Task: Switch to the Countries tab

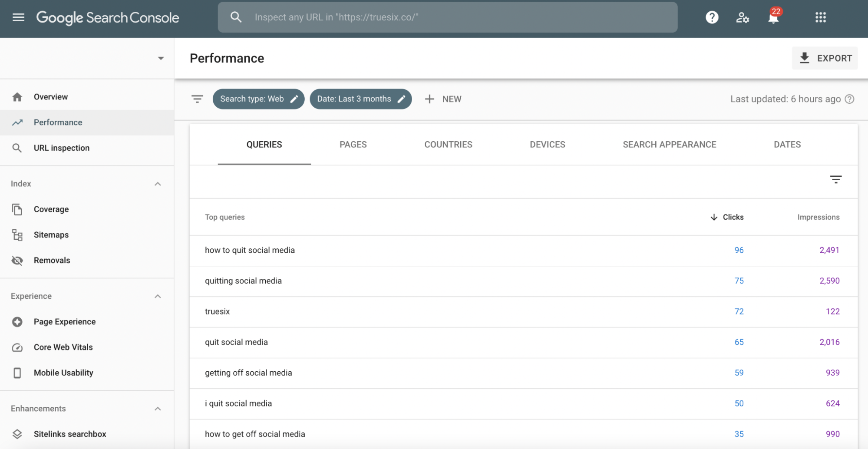Action: click(448, 145)
